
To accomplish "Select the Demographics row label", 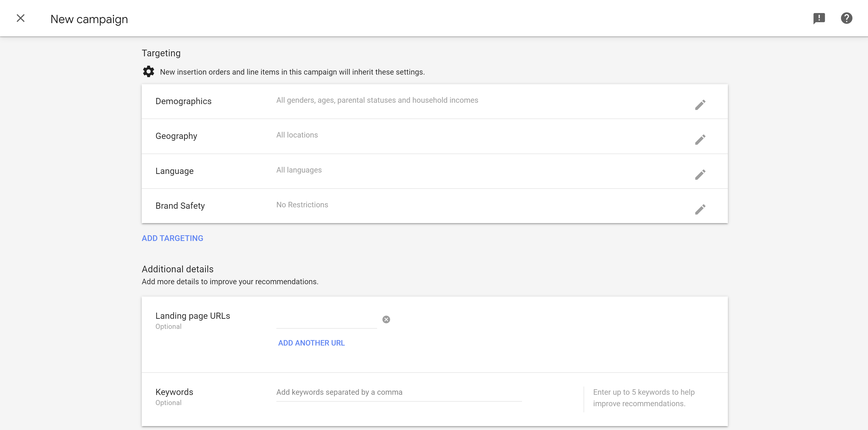I will [x=183, y=101].
